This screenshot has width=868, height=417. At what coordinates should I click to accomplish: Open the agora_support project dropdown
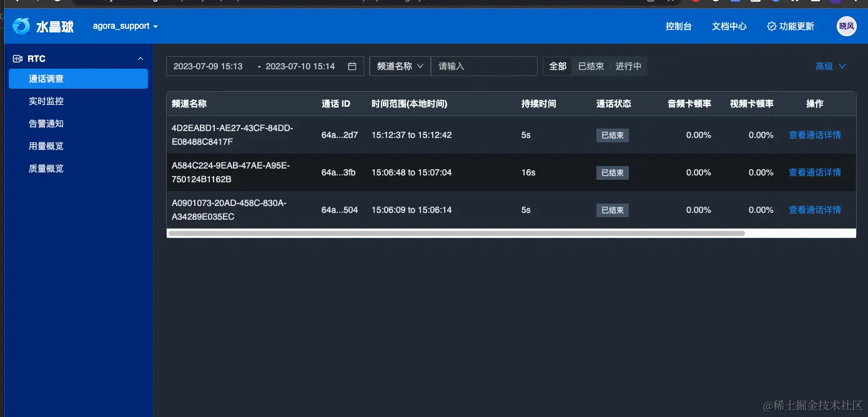coord(125,26)
